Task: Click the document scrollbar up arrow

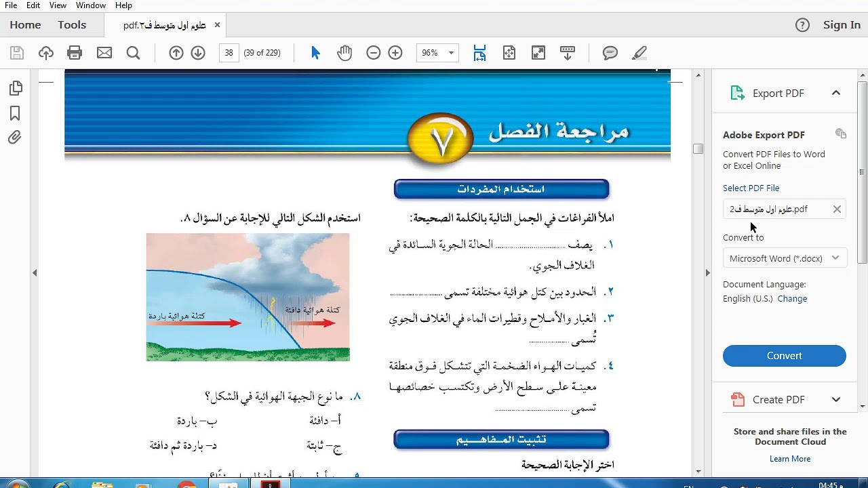Action: point(698,76)
